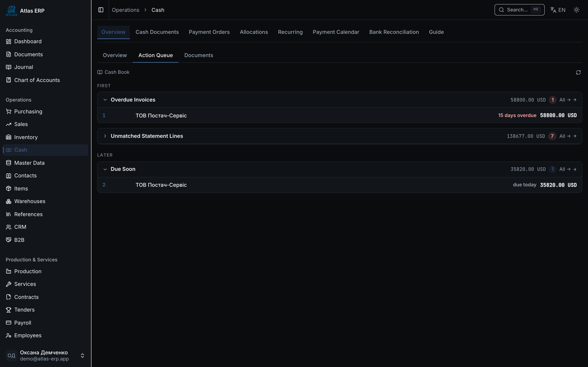Viewport: 588px width, 367px height.
Task: Collapse the Overdue Invoices section
Action: (x=105, y=100)
